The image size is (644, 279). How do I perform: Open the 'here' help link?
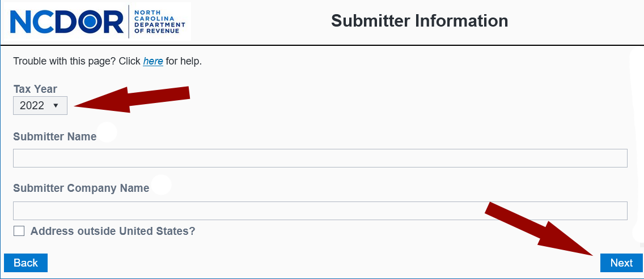pos(153,61)
